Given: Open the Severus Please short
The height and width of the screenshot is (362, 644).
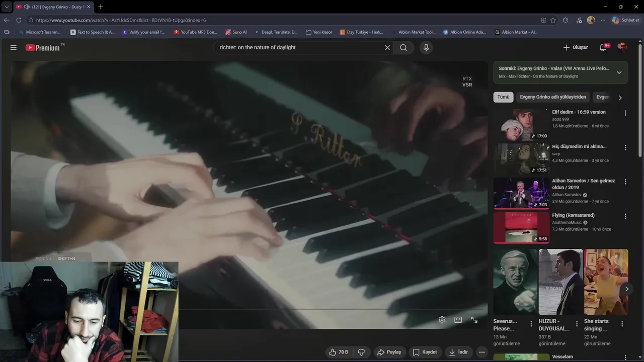Looking at the screenshot, I should click(x=515, y=282).
